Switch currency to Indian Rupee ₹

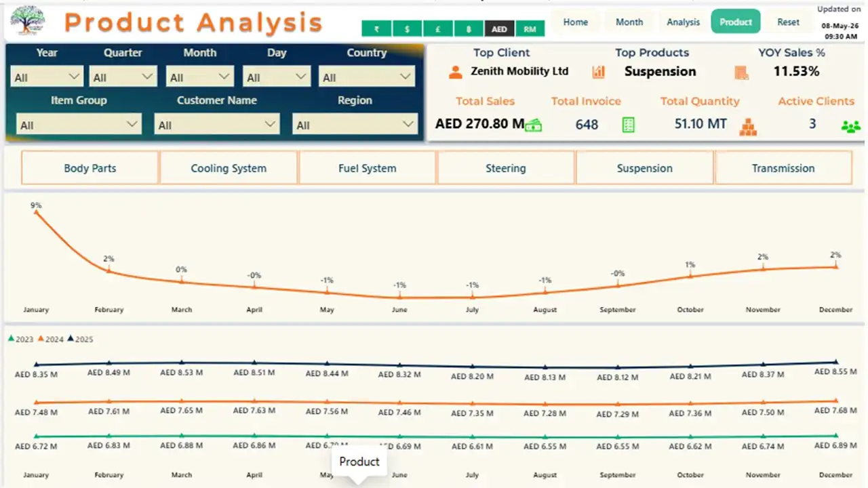(x=376, y=29)
